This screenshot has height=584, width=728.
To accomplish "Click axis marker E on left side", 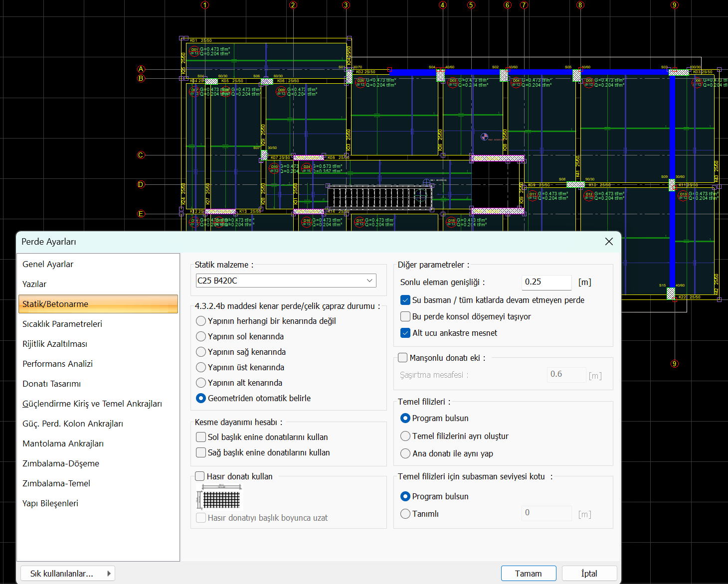I will [141, 214].
